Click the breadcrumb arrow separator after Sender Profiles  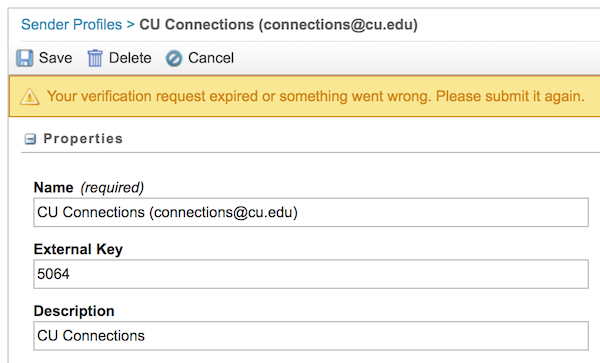click(x=130, y=25)
